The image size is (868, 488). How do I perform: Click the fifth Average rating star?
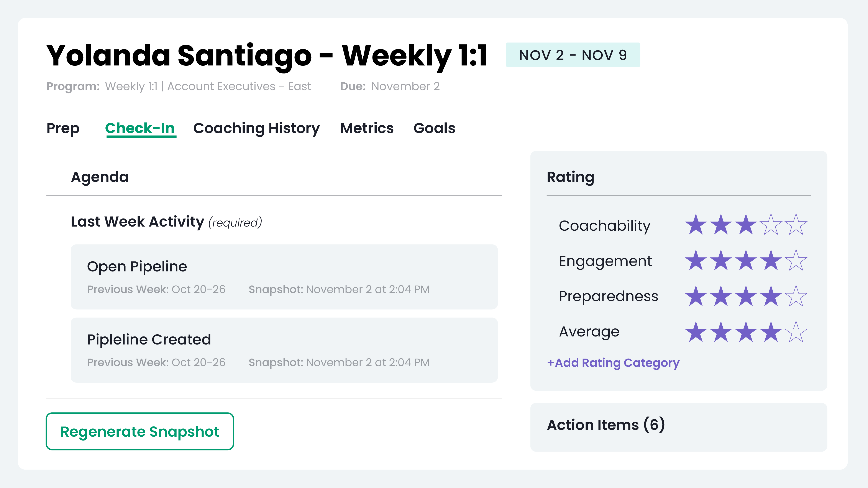796,332
